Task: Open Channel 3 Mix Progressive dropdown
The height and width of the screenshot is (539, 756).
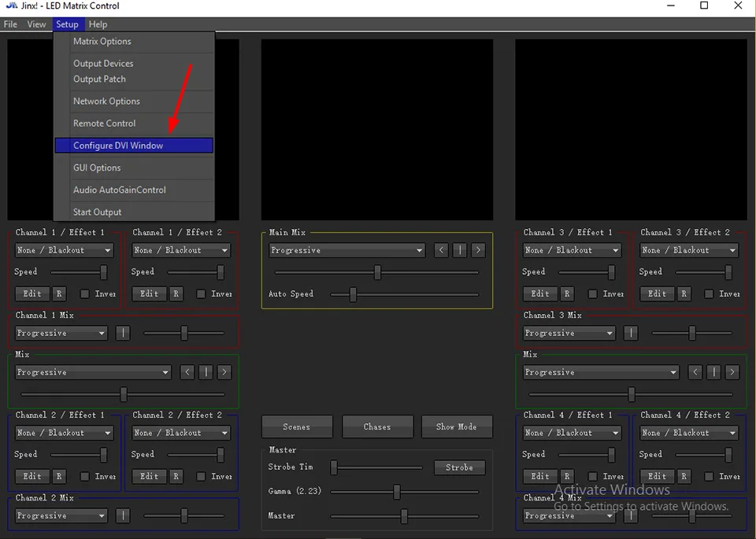Action: point(569,333)
